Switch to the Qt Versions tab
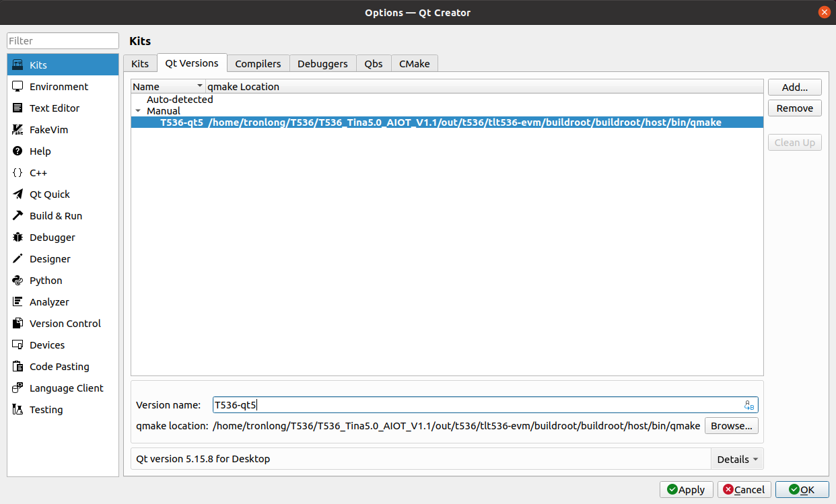This screenshot has width=836, height=504. tap(192, 63)
